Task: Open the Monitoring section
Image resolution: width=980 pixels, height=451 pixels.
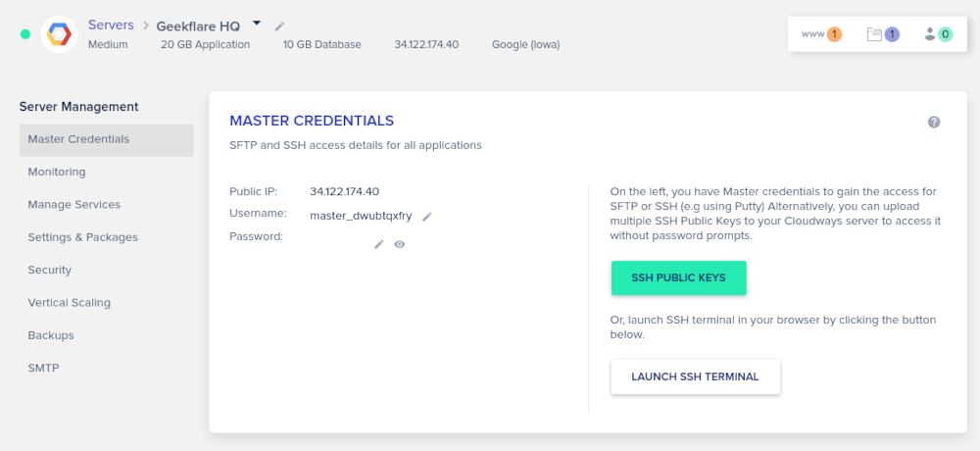Action: pos(57,172)
